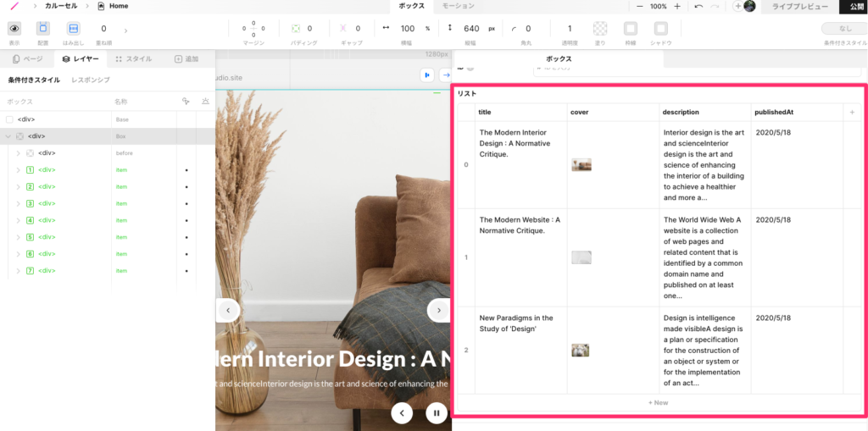Open the user avatar menu

(749, 6)
